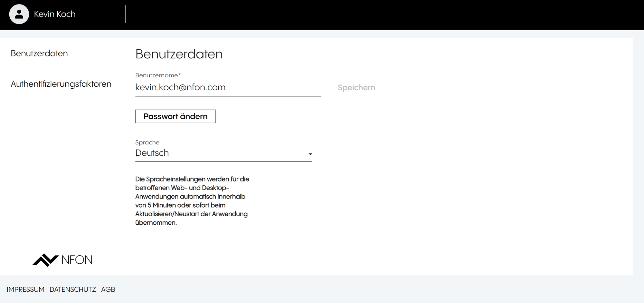Click the Speichern button
The image size is (644, 303).
356,88
